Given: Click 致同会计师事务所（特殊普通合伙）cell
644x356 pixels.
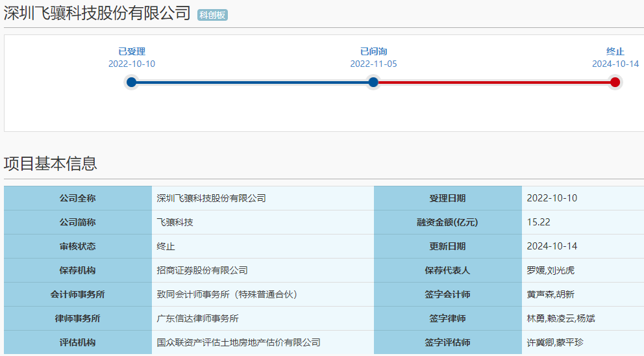Looking at the screenshot, I should pos(263,294).
